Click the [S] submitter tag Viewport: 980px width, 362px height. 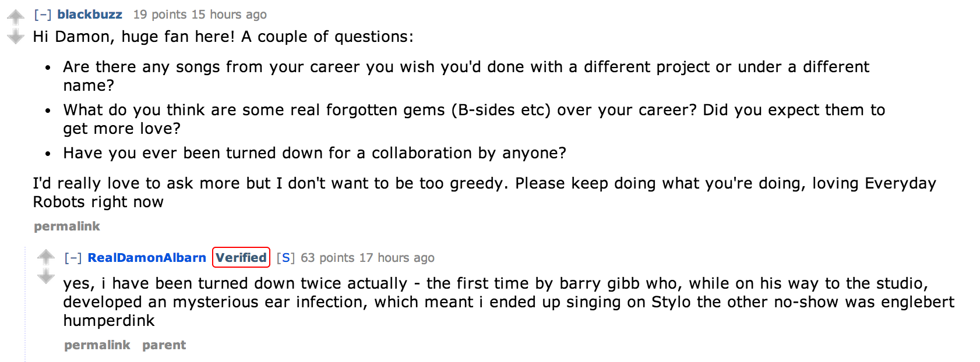pyautogui.click(x=285, y=258)
